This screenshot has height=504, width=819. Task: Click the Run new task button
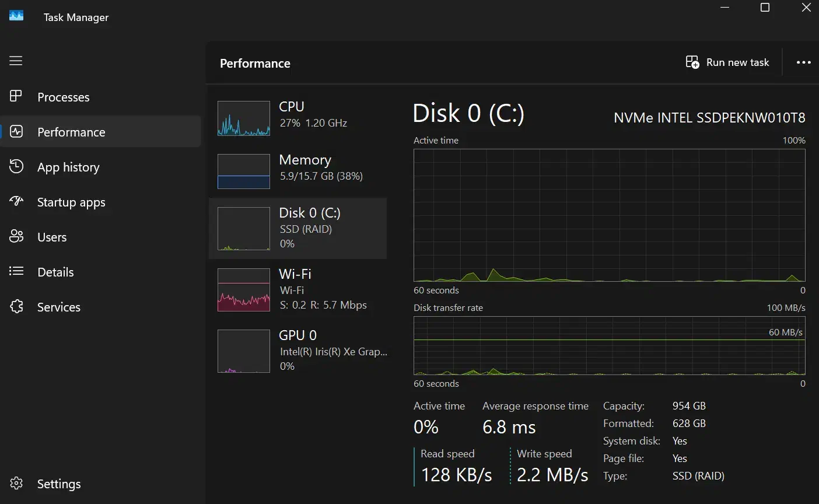[727, 62]
